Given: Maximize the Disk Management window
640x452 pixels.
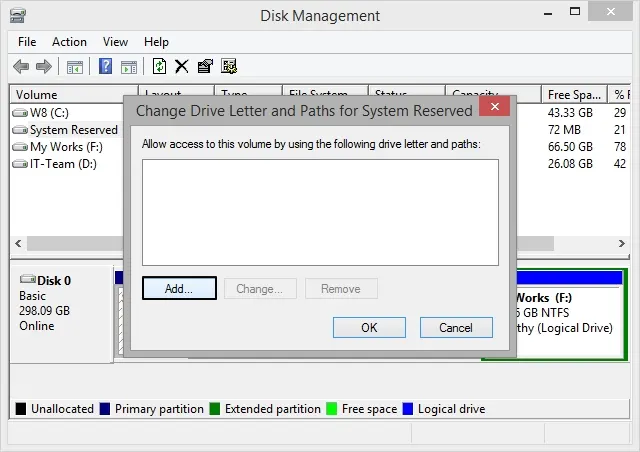Looking at the screenshot, I should click(x=575, y=11).
